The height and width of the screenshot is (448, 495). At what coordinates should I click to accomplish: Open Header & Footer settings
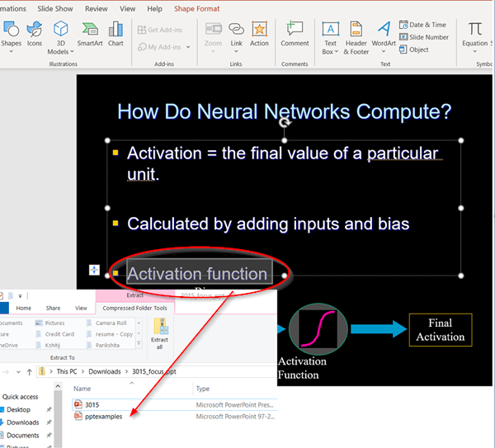tap(356, 37)
